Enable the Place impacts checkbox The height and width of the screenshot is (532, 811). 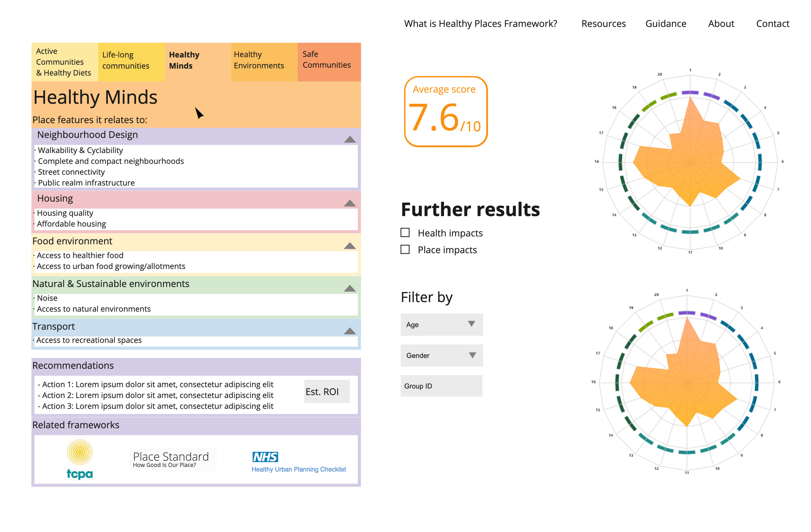pos(405,250)
